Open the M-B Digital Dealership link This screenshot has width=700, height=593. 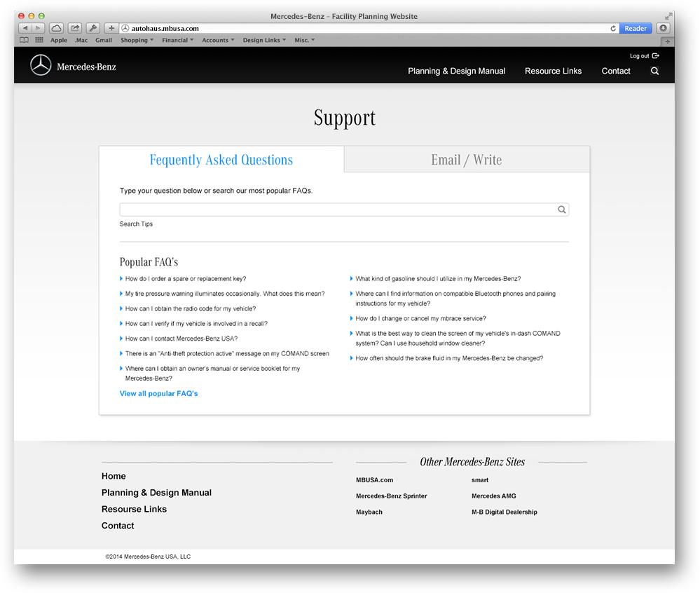click(505, 512)
